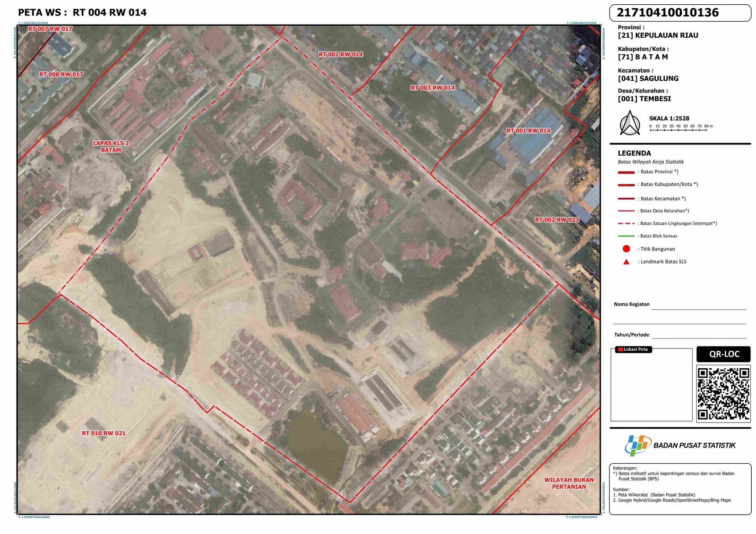Click the QR code image
The width and height of the screenshot is (756, 534).
723,393
